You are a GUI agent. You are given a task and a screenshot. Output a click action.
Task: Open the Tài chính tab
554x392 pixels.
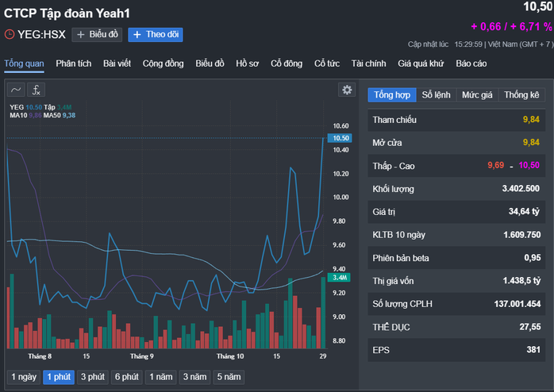(368, 63)
